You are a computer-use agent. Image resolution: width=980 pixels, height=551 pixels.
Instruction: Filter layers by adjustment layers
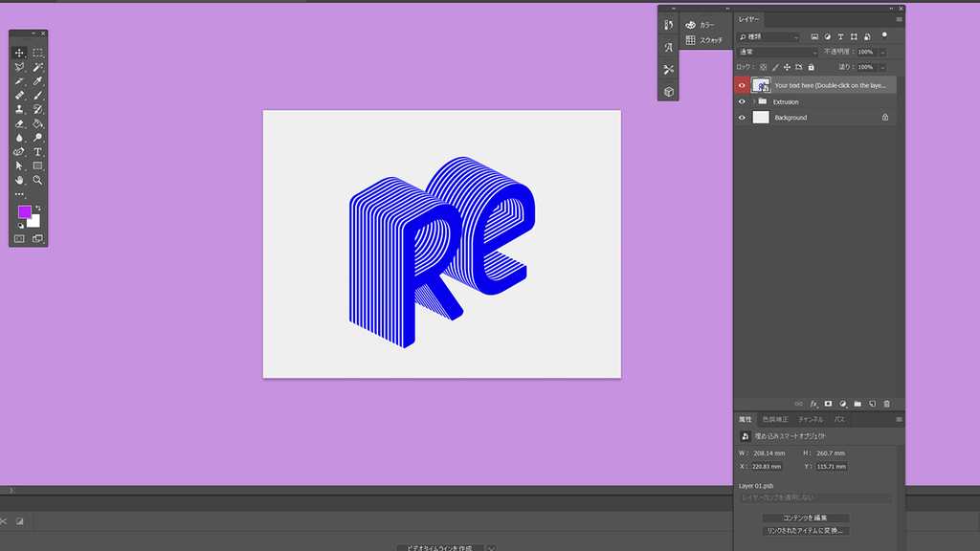(828, 37)
